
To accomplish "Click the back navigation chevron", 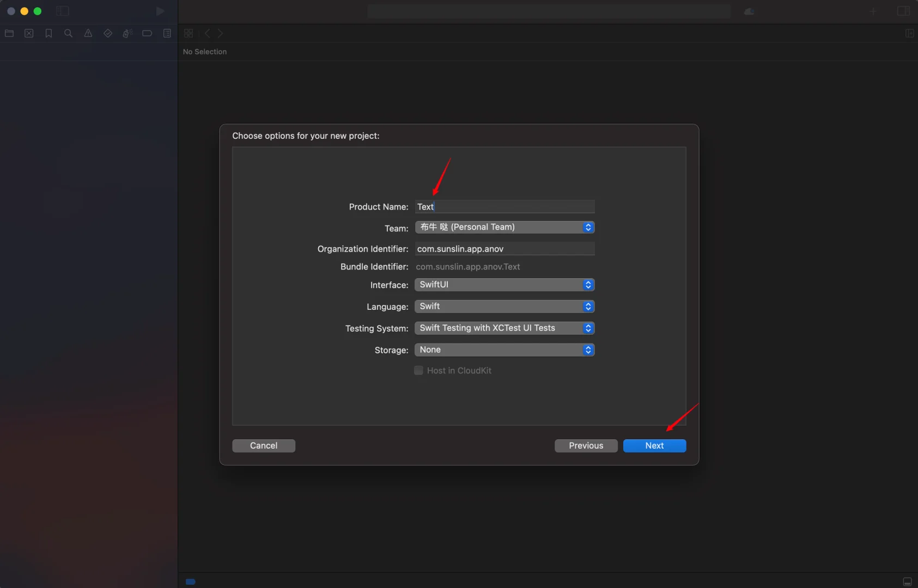I will coord(208,33).
